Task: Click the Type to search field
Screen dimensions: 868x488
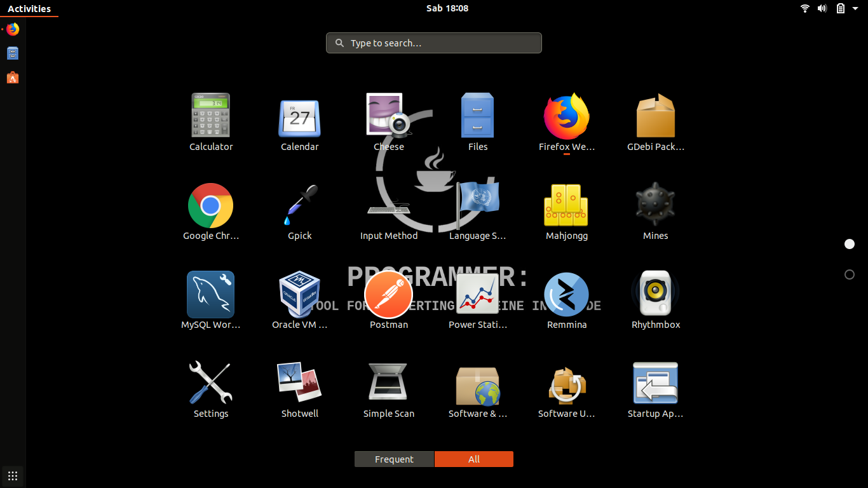Action: [434, 43]
